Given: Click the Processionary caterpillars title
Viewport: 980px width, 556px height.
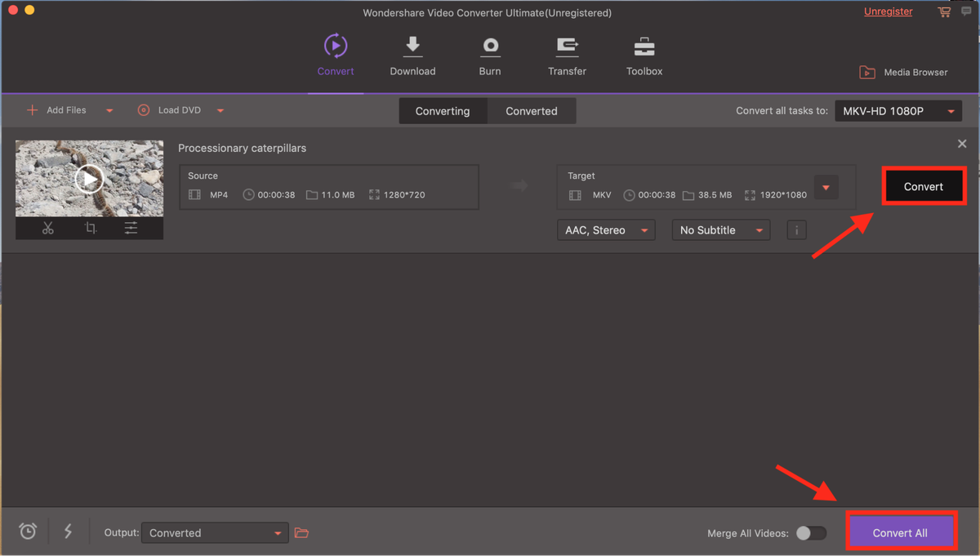Looking at the screenshot, I should (x=243, y=148).
